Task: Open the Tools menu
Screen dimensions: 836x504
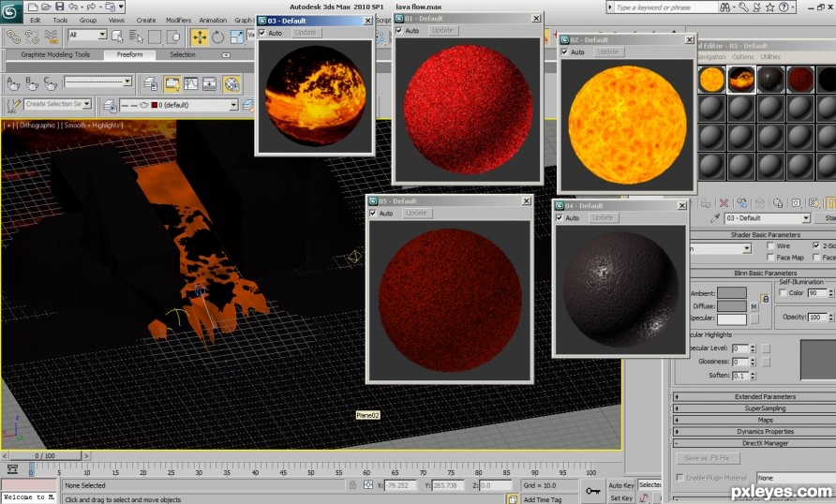Action: tap(60, 21)
